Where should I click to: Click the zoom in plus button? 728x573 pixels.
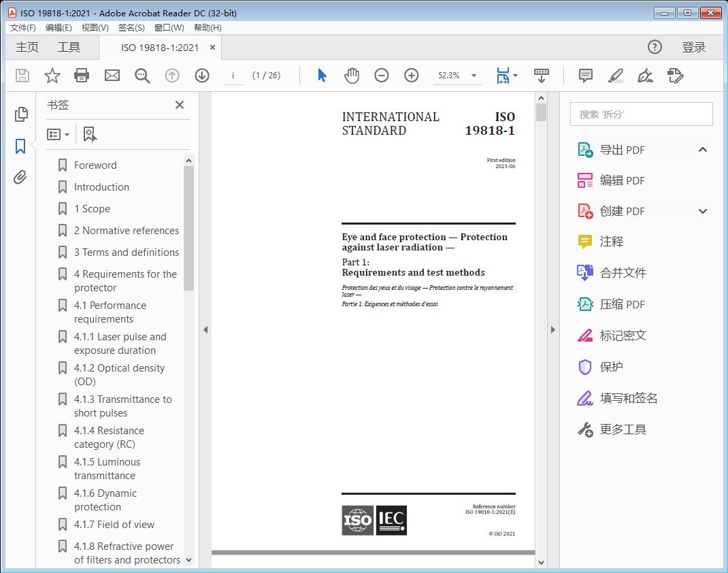[x=412, y=76]
